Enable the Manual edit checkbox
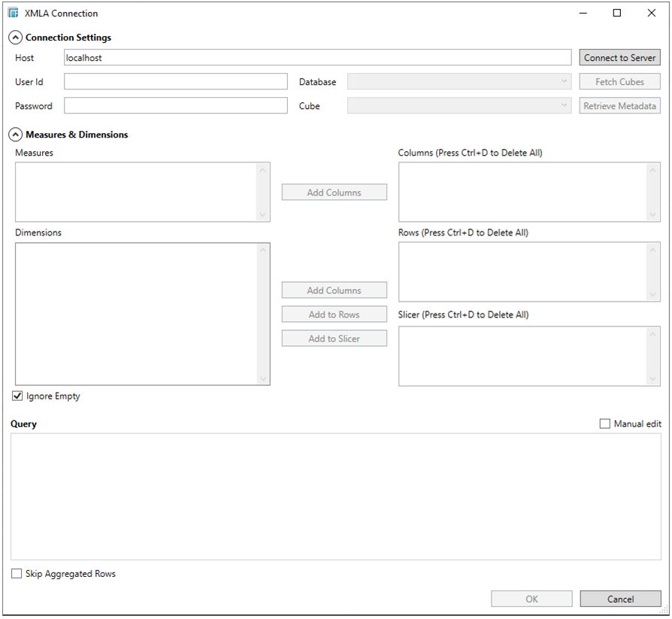Image resolution: width=672 pixels, height=619 pixels. [x=605, y=424]
